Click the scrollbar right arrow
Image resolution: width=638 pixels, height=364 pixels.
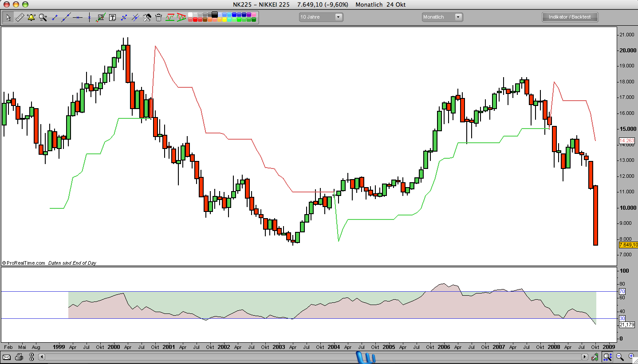tap(585, 357)
